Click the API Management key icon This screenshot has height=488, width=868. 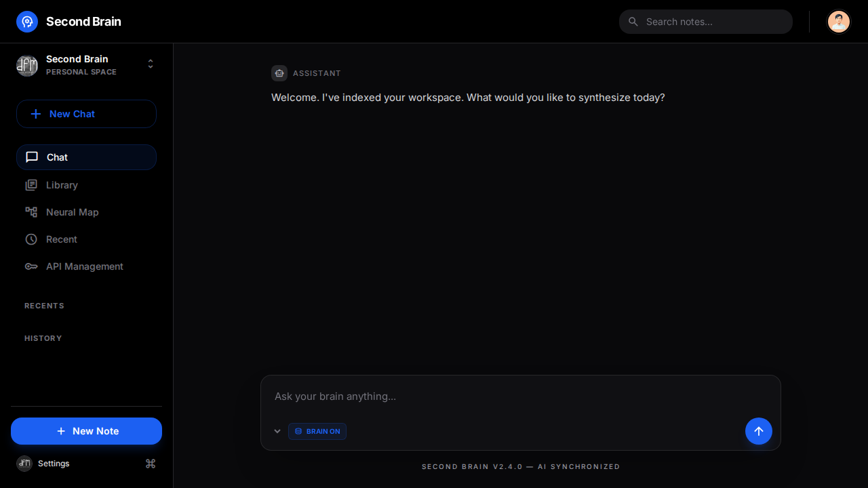[x=31, y=266]
